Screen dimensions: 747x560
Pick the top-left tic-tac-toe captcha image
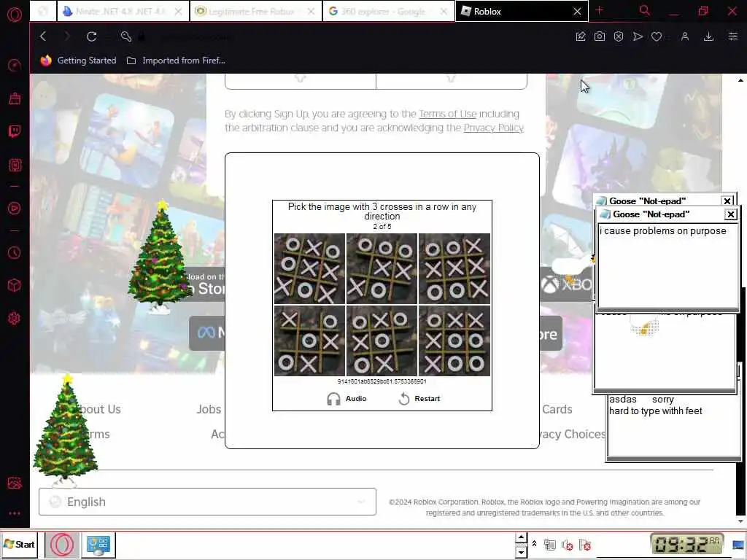309,268
